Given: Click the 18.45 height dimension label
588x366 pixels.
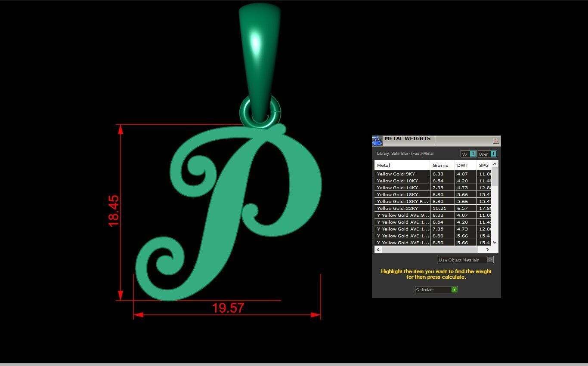Looking at the screenshot, I should coord(114,211).
